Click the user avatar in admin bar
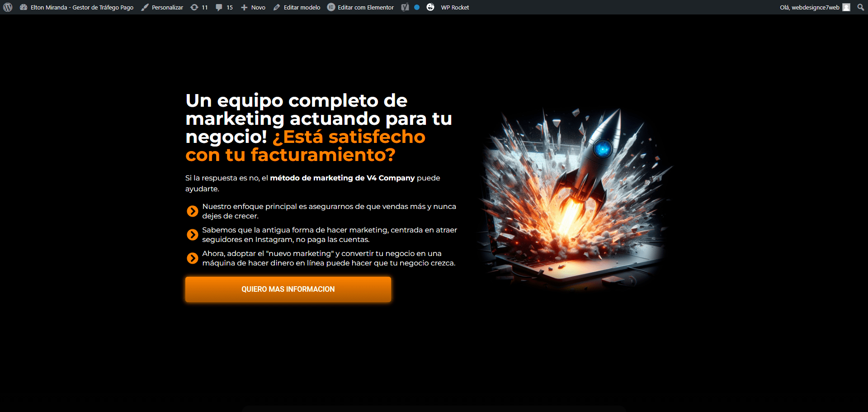The width and height of the screenshot is (868, 412). click(x=846, y=7)
